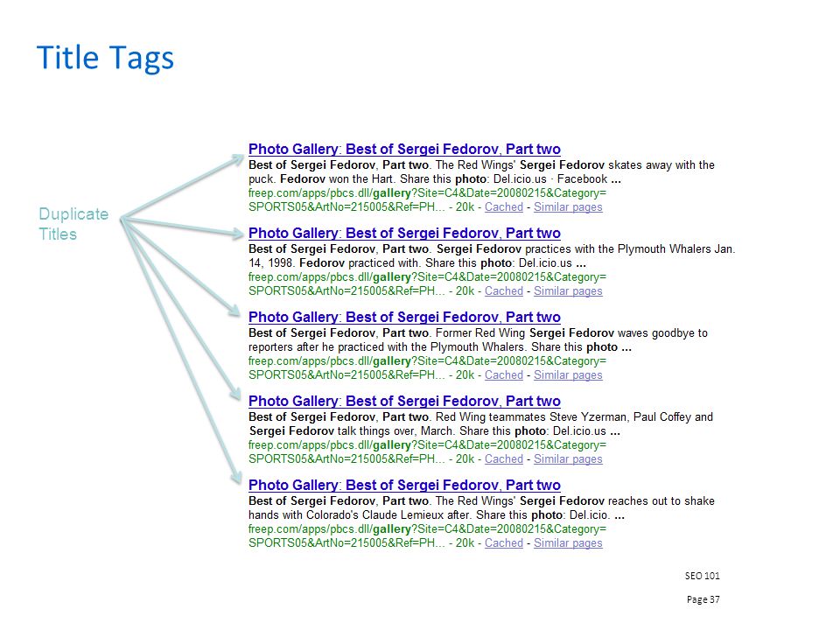Click Cached link of the third result

[504, 375]
